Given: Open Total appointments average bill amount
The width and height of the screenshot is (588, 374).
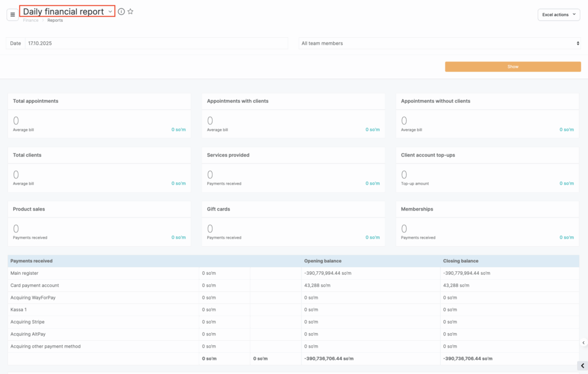Looking at the screenshot, I should [179, 130].
